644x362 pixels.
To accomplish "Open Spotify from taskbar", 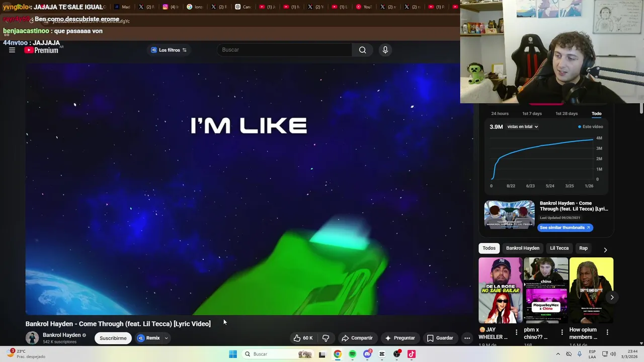I will pos(352,354).
